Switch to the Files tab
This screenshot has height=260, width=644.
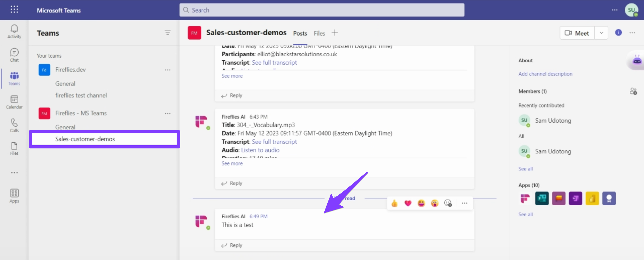(x=319, y=33)
